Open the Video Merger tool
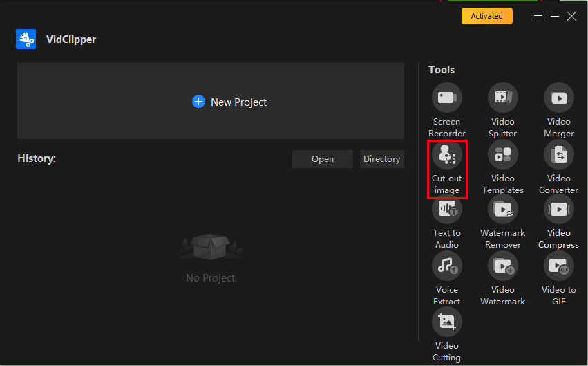This screenshot has width=588, height=366. point(558,98)
